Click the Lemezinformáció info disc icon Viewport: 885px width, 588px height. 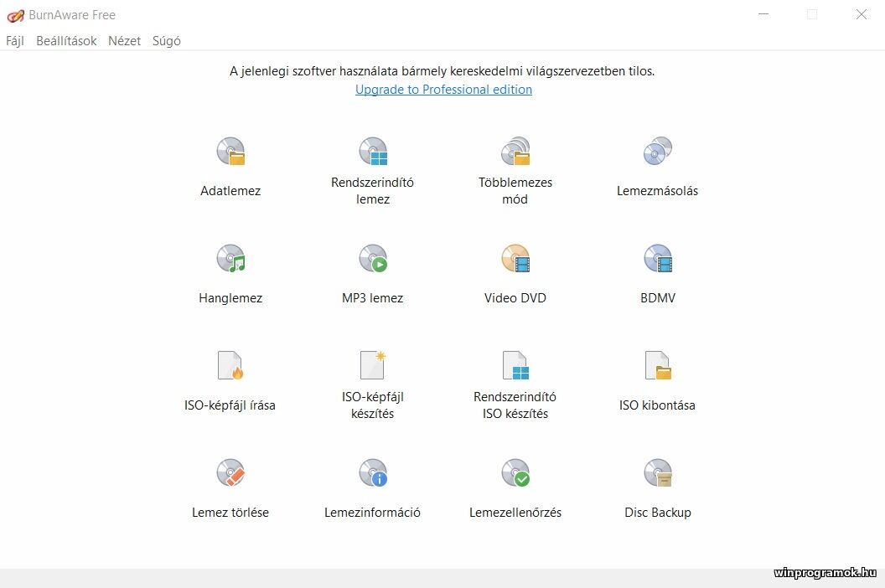pos(373,473)
